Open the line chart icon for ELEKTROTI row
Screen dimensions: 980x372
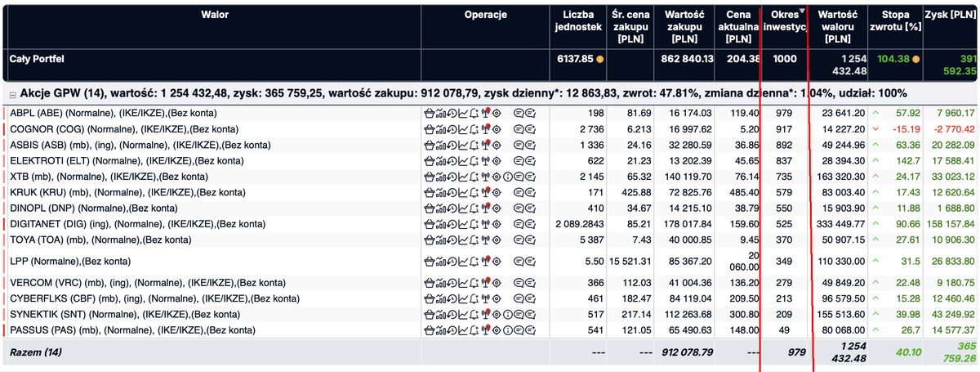pyautogui.click(x=463, y=159)
